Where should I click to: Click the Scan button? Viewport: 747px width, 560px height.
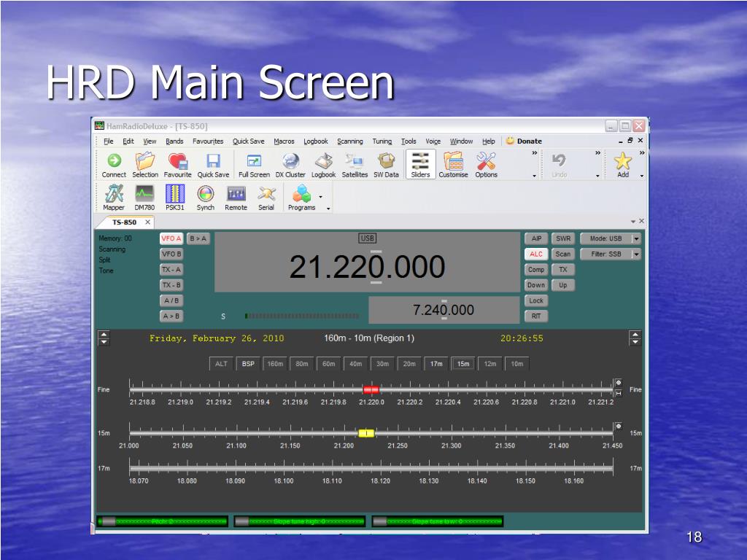(563, 254)
